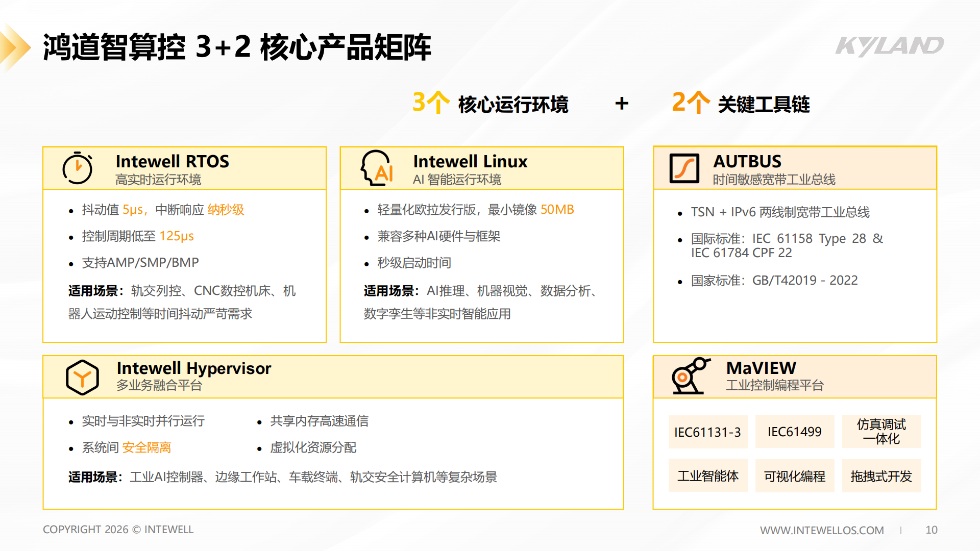Click the 工业控制编程平台 subtitle
Viewport: 980px width, 551px height.
[775, 385]
